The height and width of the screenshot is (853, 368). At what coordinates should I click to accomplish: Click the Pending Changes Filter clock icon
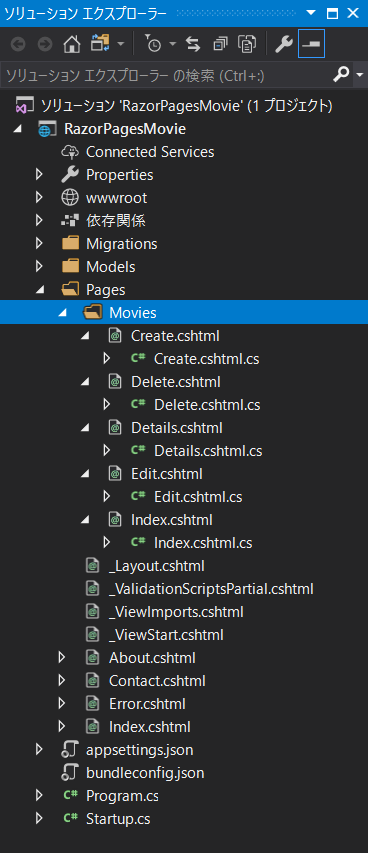pos(153,45)
